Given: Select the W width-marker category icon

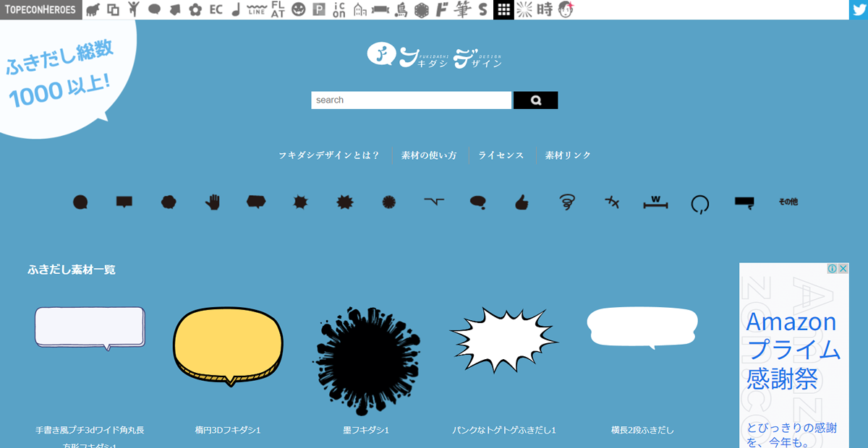Looking at the screenshot, I should (x=655, y=202).
